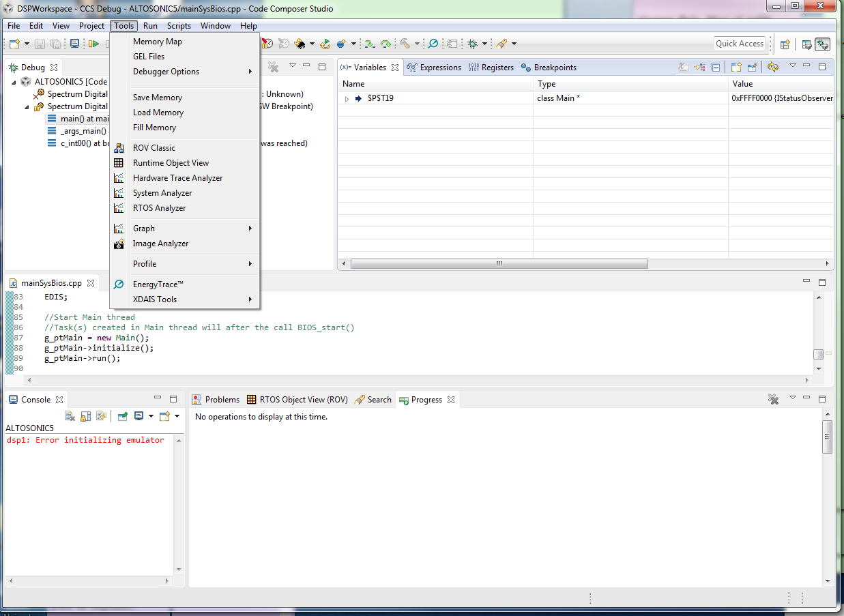Click Remove All icon in Progress view

tap(773, 399)
